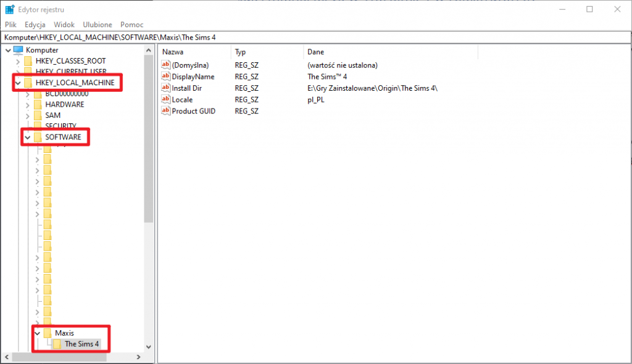The width and height of the screenshot is (632, 364).
Task: Select the Install Dir value name
Action: click(x=186, y=88)
